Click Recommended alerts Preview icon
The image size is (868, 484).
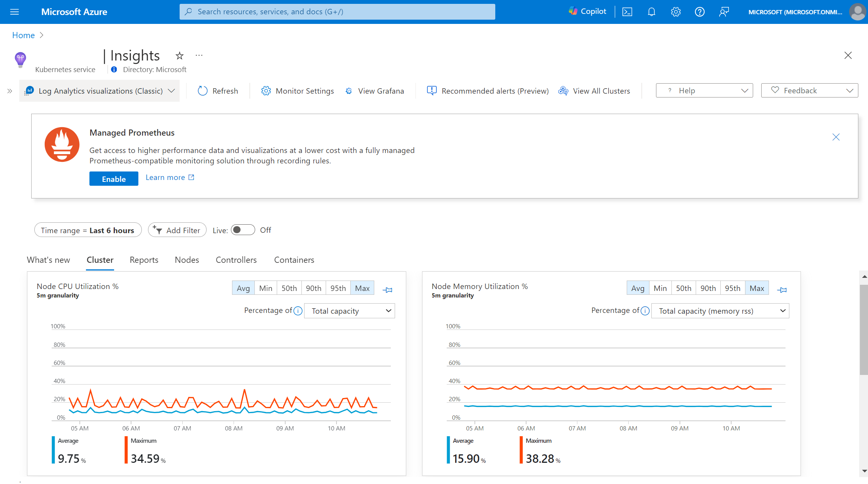coord(431,90)
